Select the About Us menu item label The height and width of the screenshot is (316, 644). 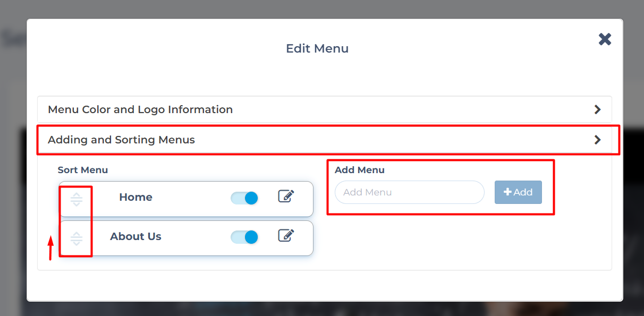coord(135,236)
